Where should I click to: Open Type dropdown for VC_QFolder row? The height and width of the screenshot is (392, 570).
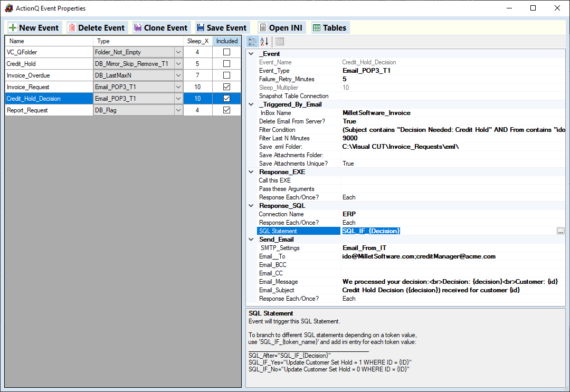point(178,52)
